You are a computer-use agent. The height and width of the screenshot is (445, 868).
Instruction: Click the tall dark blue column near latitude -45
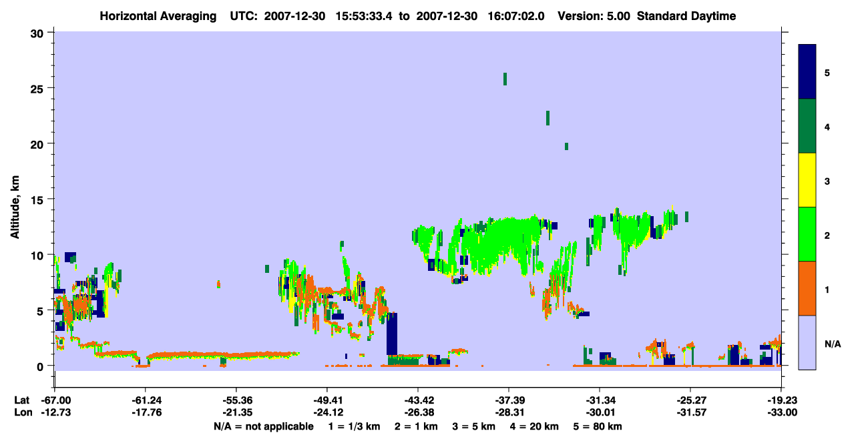[x=392, y=334]
